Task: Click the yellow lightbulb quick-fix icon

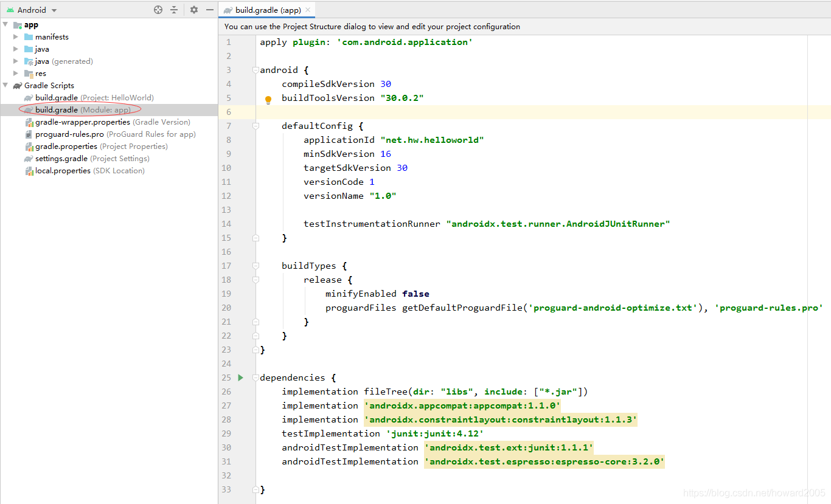Action: click(268, 100)
